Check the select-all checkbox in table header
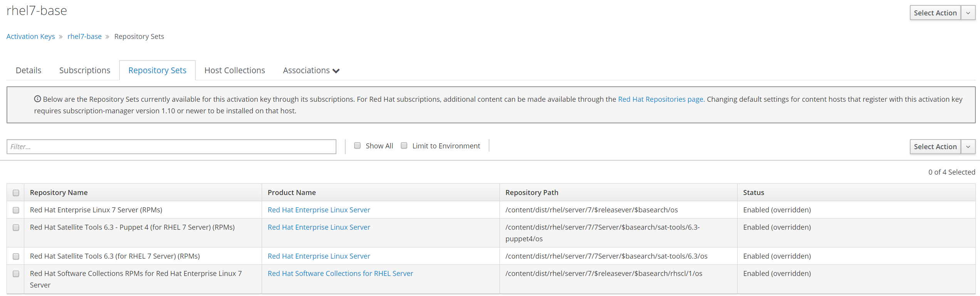 (16, 193)
